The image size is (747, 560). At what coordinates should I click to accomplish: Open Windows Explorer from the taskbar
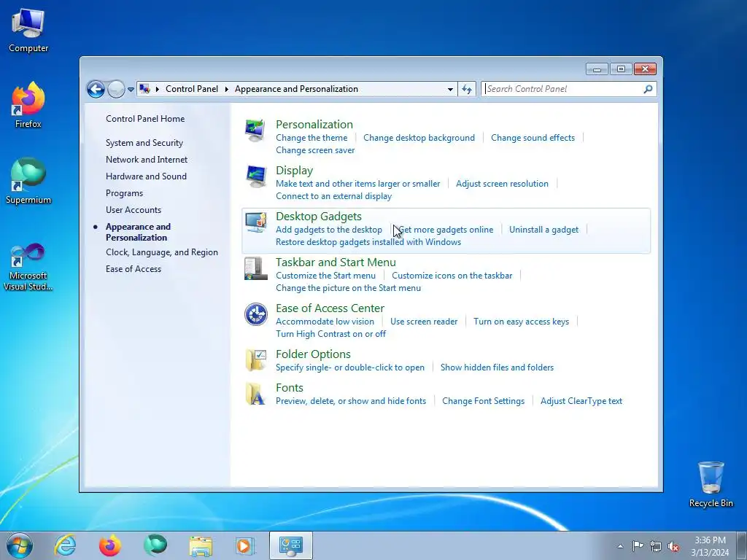click(201, 545)
